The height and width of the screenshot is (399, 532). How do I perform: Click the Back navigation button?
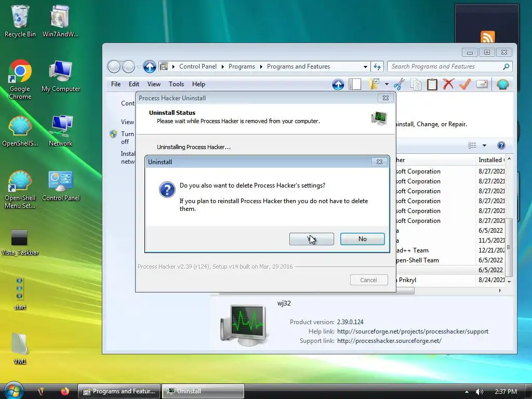pos(114,66)
